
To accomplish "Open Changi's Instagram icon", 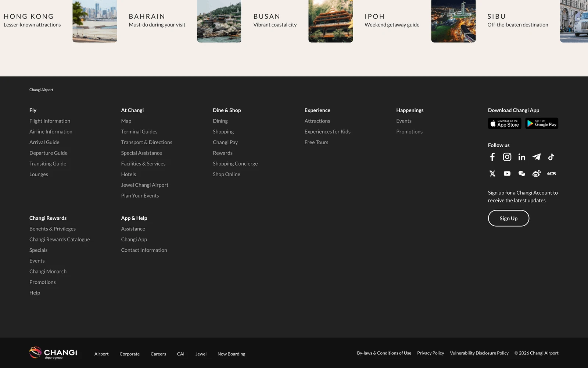I will (507, 157).
